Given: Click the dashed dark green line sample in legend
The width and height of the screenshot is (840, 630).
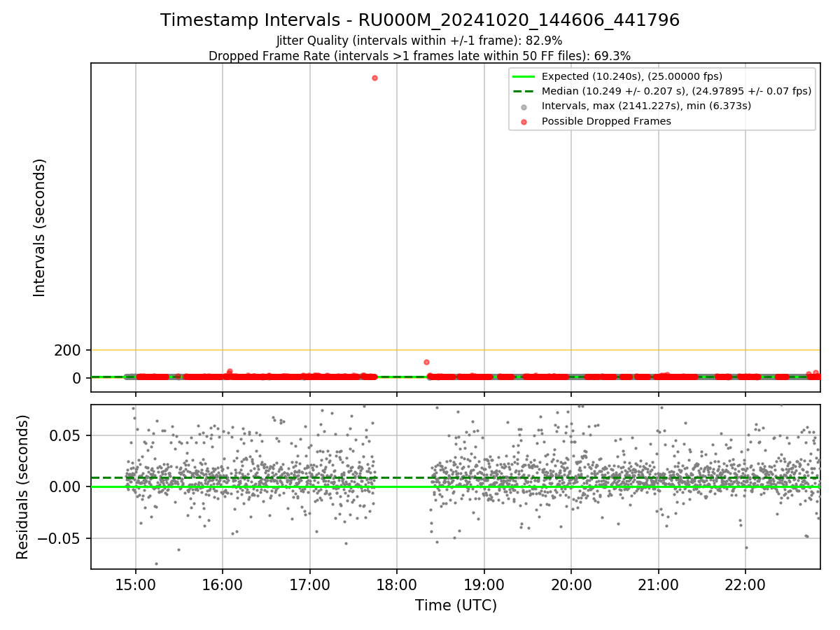Looking at the screenshot, I should tap(525, 91).
